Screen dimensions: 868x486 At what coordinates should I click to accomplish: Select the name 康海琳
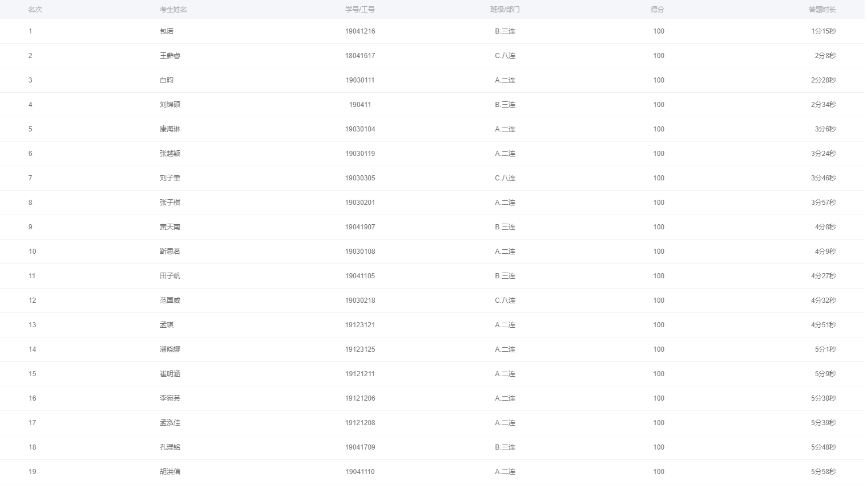coord(170,129)
